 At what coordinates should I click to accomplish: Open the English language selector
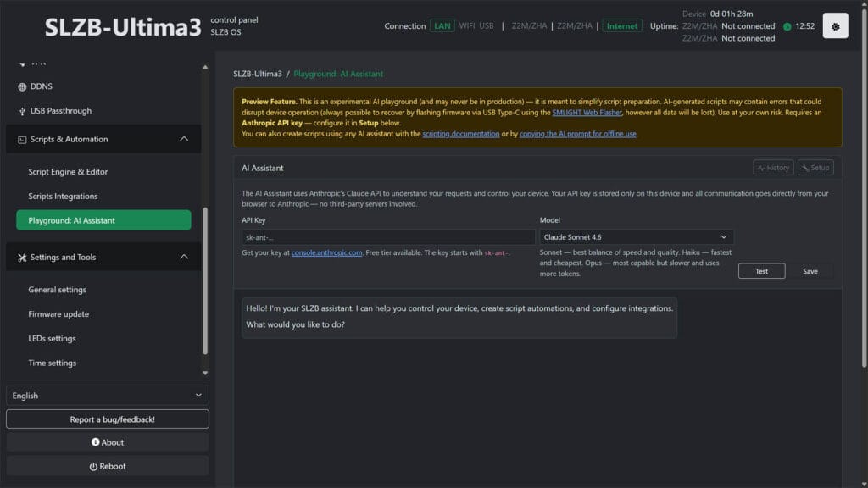(107, 396)
